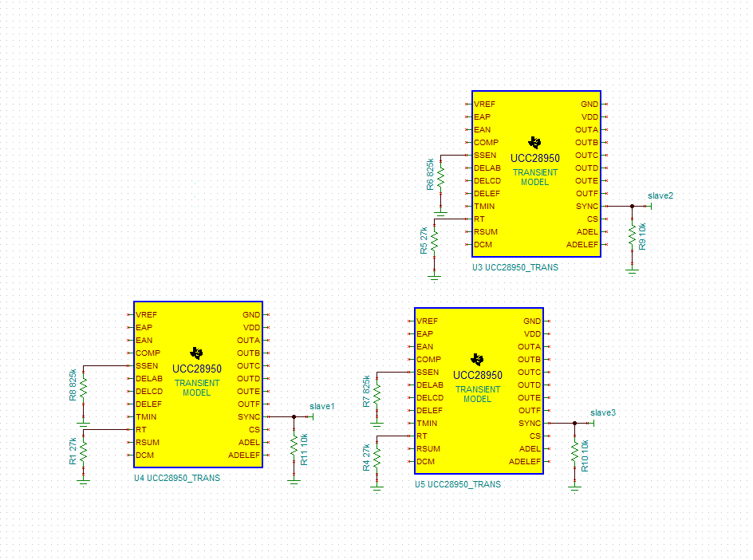Click the junction dot on U3 SYNC wire

pos(632,206)
